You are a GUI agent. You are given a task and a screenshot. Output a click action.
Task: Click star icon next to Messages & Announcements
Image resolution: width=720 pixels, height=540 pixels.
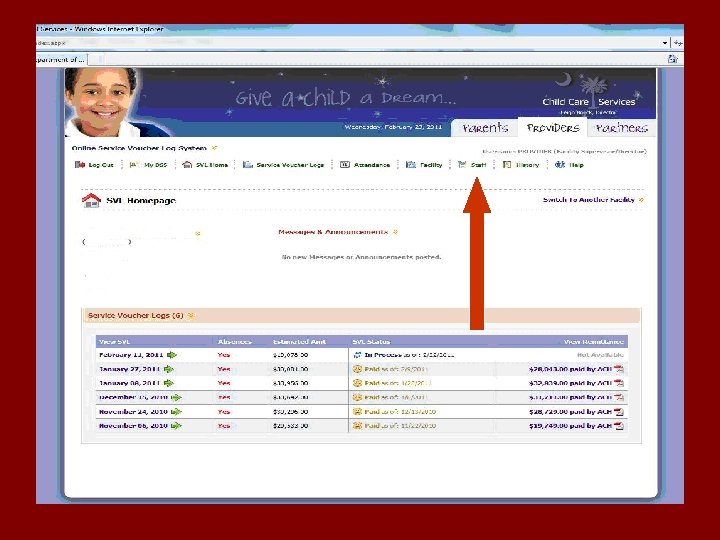point(395,232)
